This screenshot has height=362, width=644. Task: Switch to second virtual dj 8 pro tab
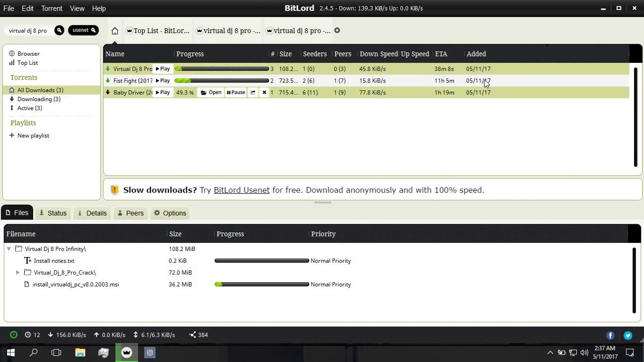[x=298, y=31]
